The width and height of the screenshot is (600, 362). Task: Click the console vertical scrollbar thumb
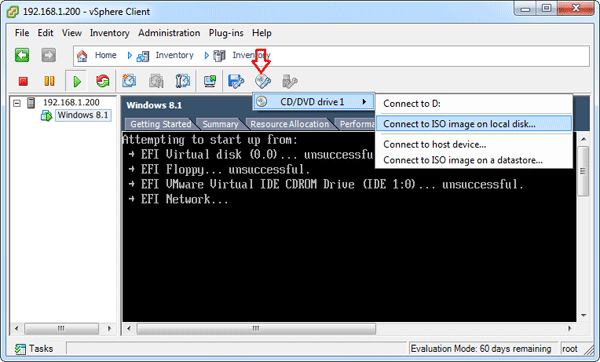click(x=584, y=171)
